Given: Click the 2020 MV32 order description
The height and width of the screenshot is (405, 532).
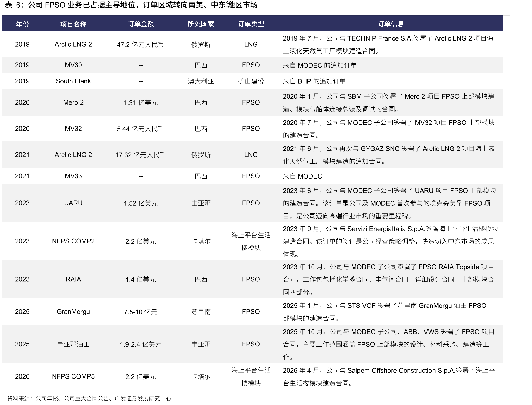Looking at the screenshot, I should tap(389, 129).
